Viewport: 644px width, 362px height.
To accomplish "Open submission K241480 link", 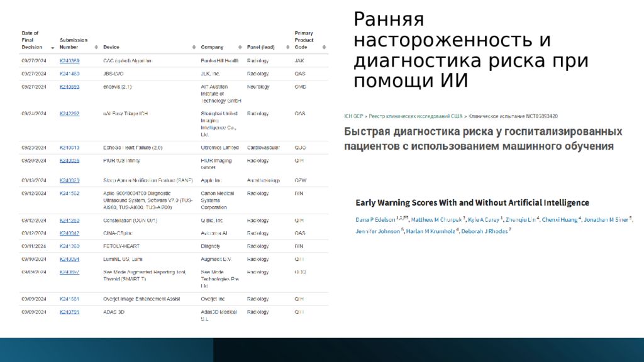I will point(69,74).
